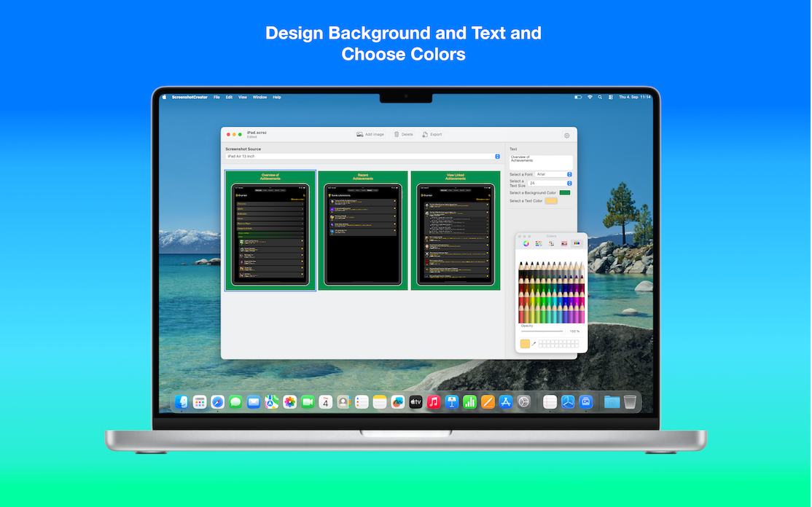Switch to the color palettes picker tab
The width and height of the screenshot is (812, 507).
pyautogui.click(x=551, y=243)
